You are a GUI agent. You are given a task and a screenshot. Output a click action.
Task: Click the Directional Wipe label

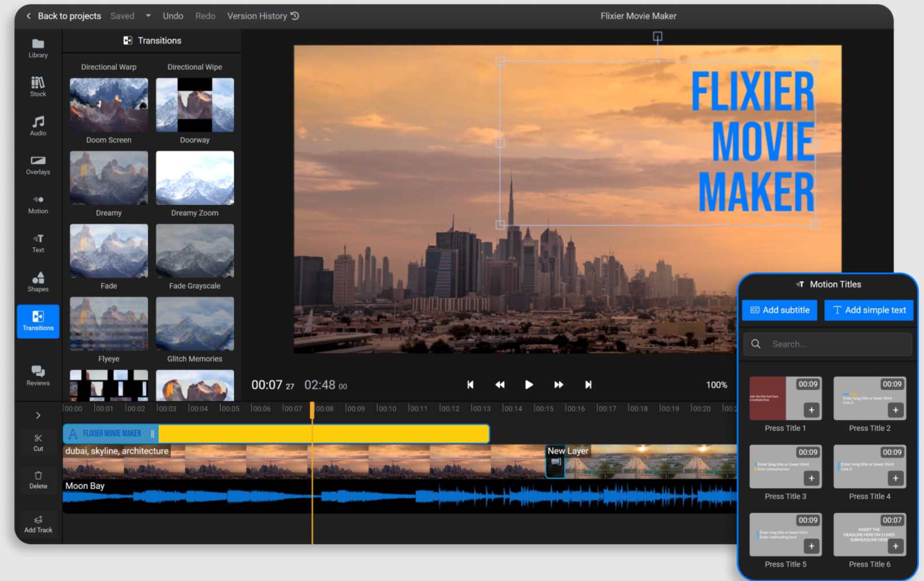coord(195,67)
